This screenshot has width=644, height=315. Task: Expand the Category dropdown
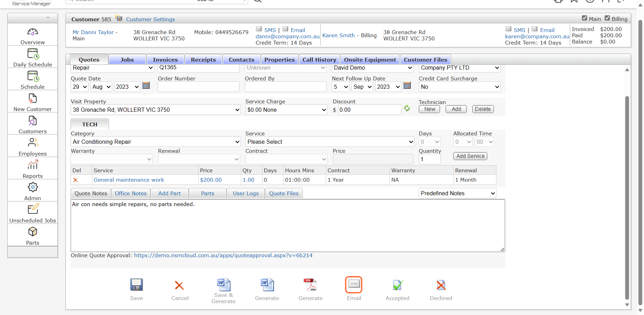pyautogui.click(x=156, y=142)
